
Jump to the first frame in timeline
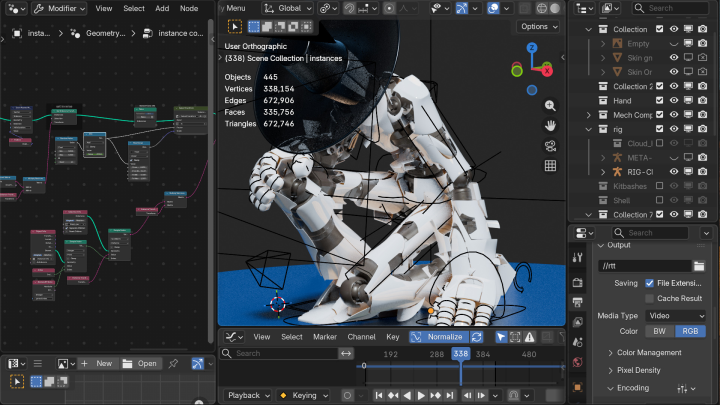point(379,395)
